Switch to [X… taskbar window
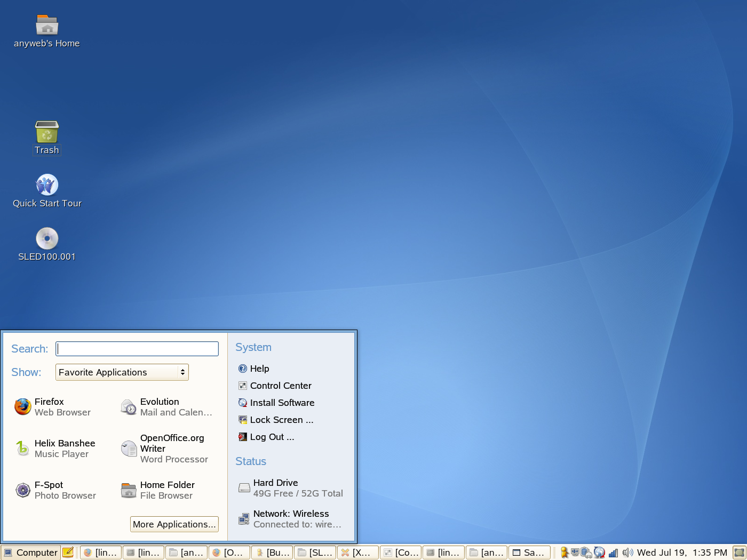Image resolution: width=747 pixels, height=560 pixels. click(358, 553)
